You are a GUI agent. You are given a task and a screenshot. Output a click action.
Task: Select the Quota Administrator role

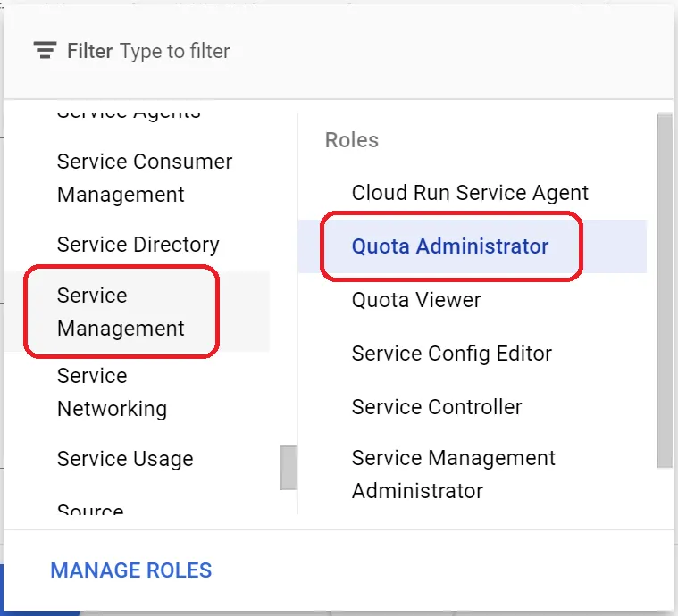click(450, 246)
